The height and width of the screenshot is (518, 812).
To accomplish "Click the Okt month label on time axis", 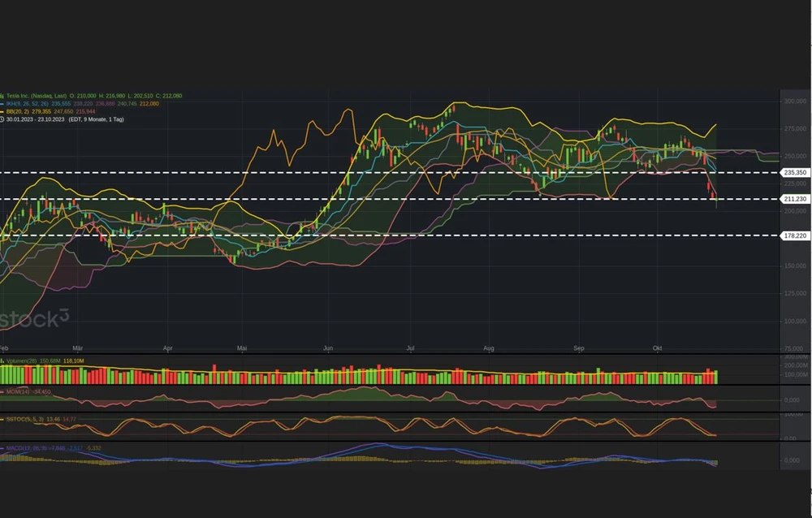I will click(658, 348).
